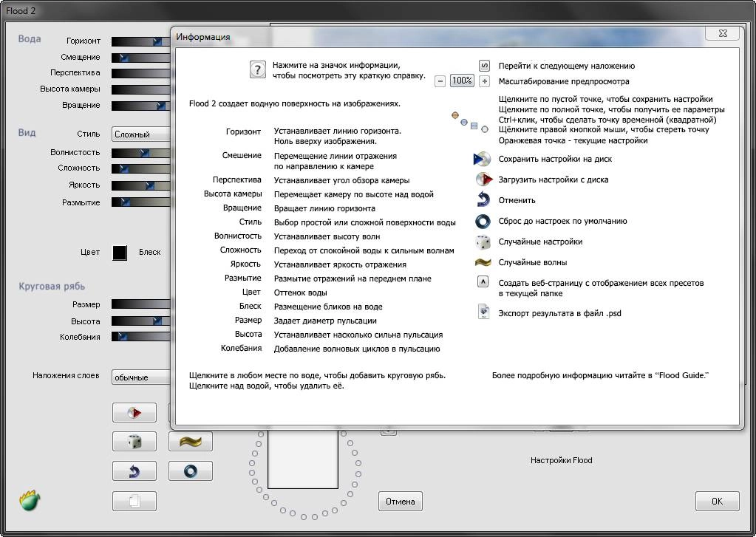
Task: Click the Настройки Flood text
Action: (561, 460)
